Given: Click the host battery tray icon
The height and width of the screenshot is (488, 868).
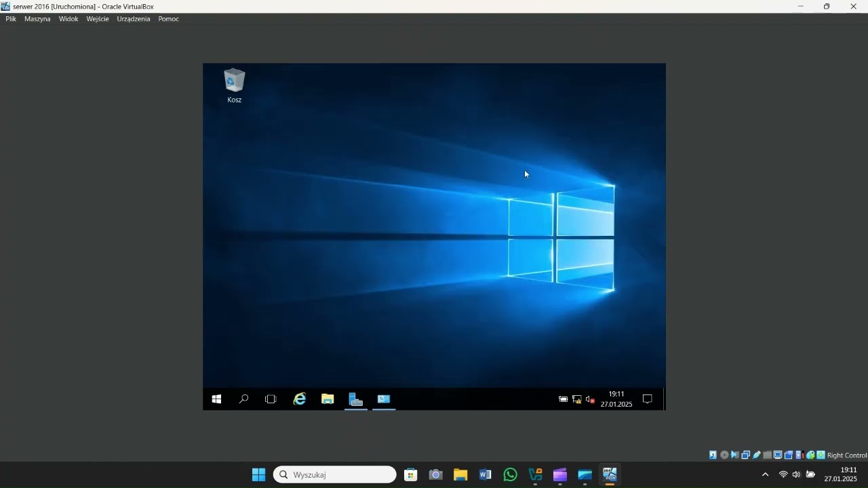Looking at the screenshot, I should pos(810,474).
